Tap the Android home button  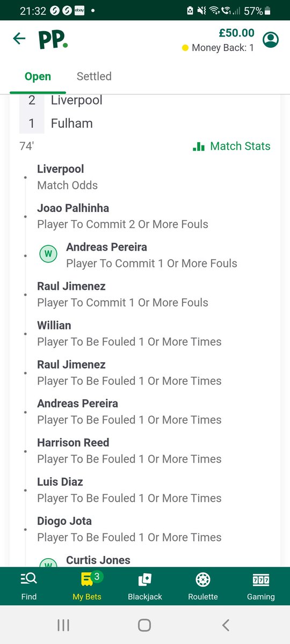(x=144, y=625)
